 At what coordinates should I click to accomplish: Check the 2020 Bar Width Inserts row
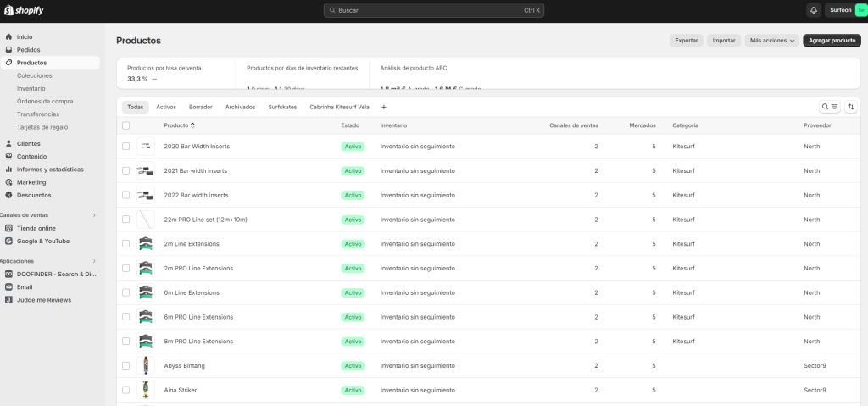(x=125, y=147)
